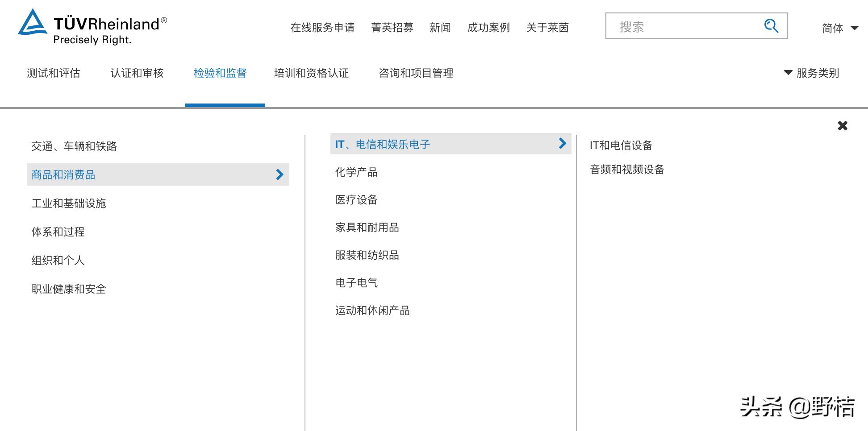The width and height of the screenshot is (868, 431).
Task: Click the 在线服务申请 link
Action: point(323,28)
